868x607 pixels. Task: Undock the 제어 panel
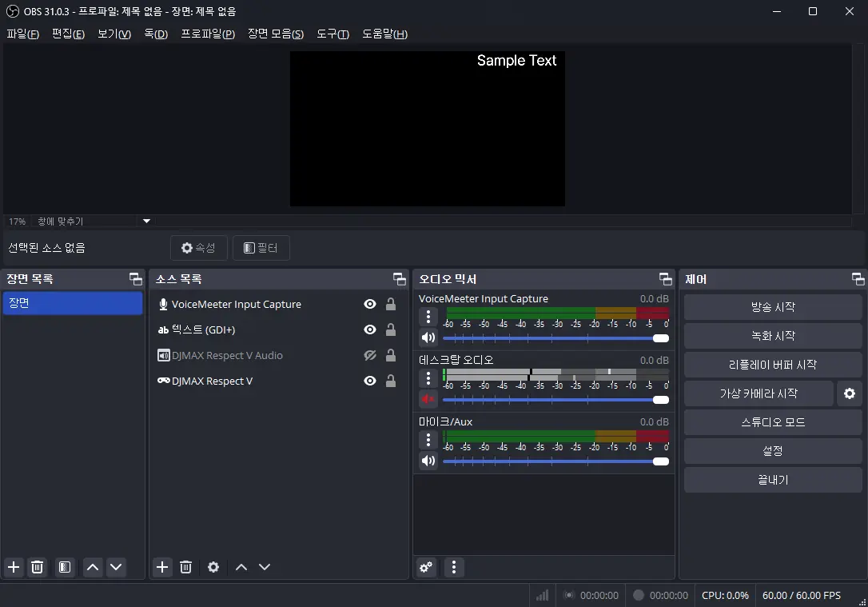pos(858,278)
